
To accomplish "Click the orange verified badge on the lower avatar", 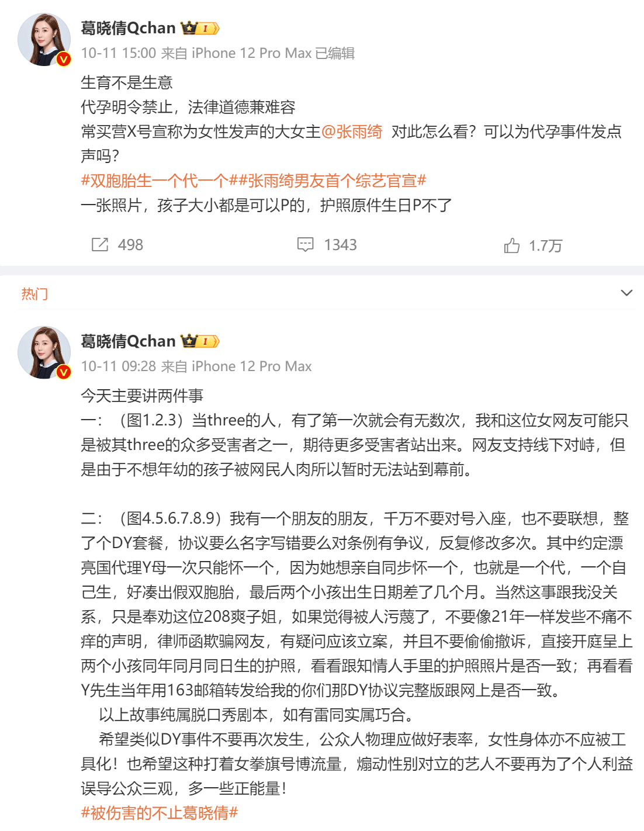I will [64, 372].
